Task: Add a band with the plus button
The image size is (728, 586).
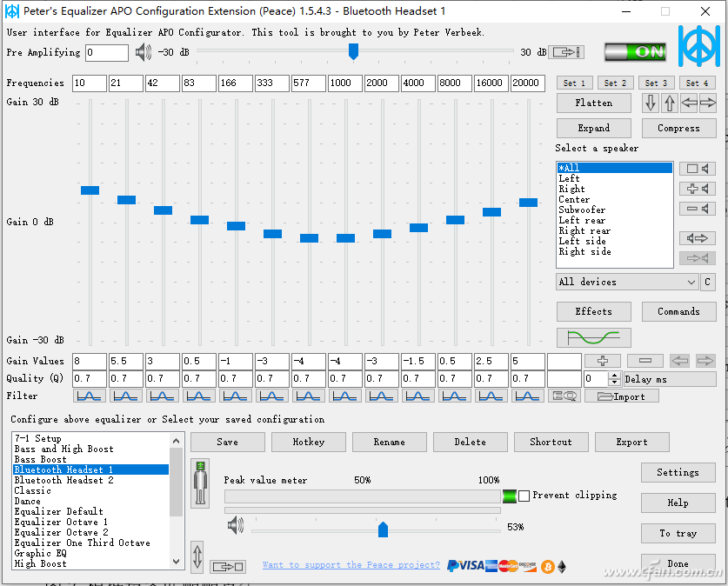Action: [x=603, y=361]
